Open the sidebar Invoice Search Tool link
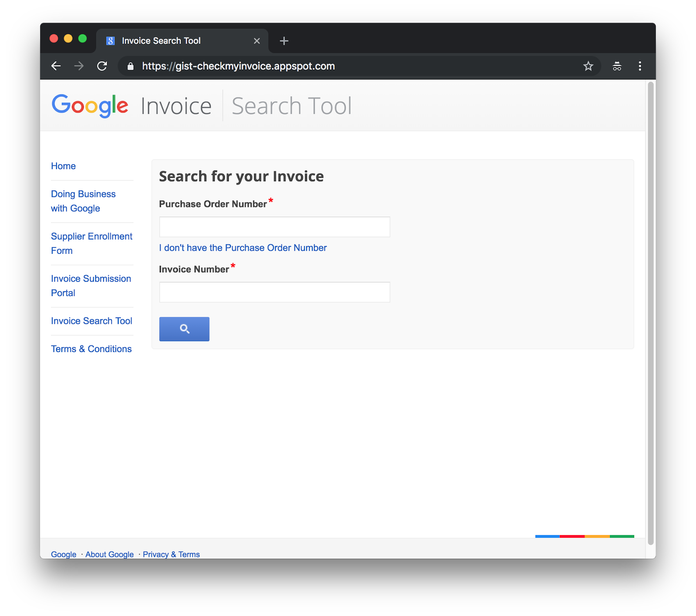The image size is (696, 616). coord(91,321)
